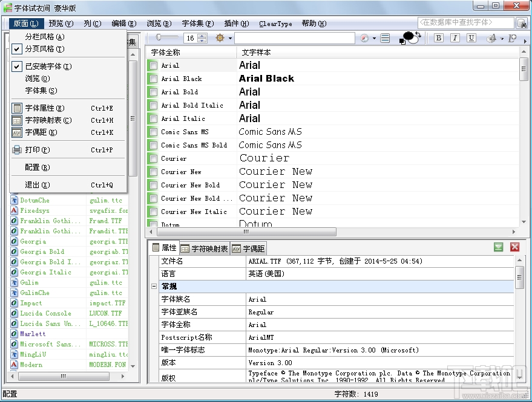532x402 pixels.
Task: Collapse the 常规 property group
Action: [x=154, y=287]
